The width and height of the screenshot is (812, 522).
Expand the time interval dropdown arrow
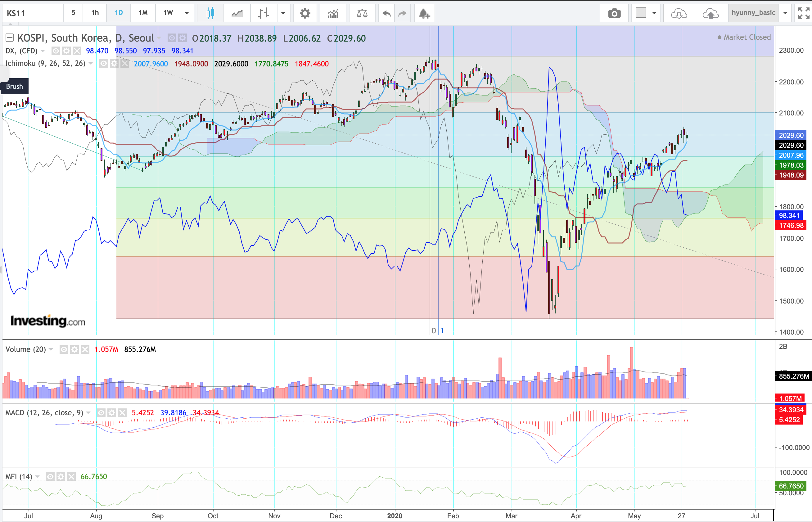[x=187, y=13]
